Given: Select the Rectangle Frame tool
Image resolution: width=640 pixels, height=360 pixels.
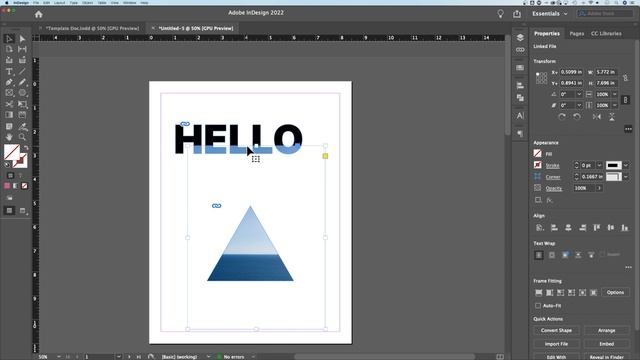Looking at the screenshot, I should point(9,93).
